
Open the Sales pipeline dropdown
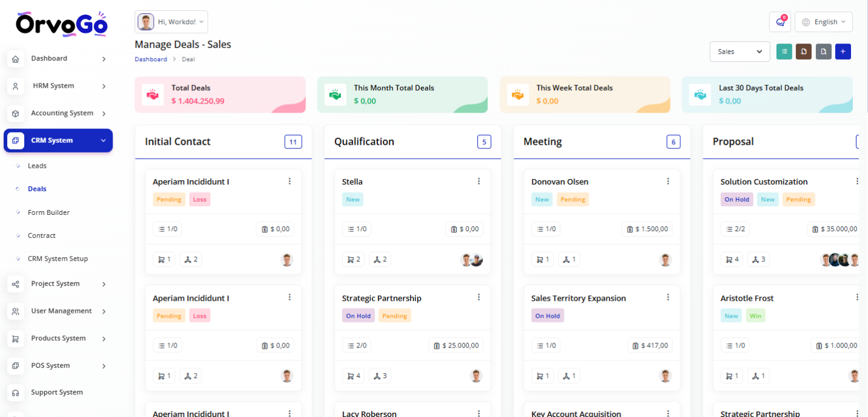pyautogui.click(x=739, y=51)
